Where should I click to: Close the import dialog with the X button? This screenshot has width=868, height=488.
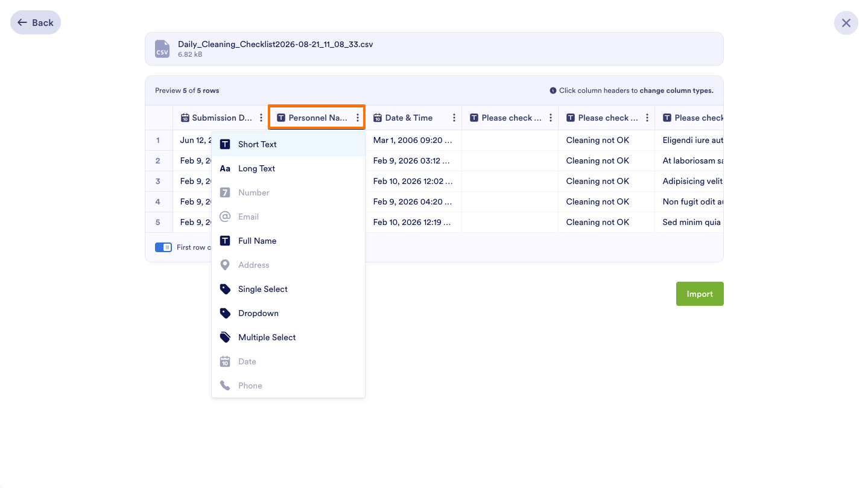(846, 23)
